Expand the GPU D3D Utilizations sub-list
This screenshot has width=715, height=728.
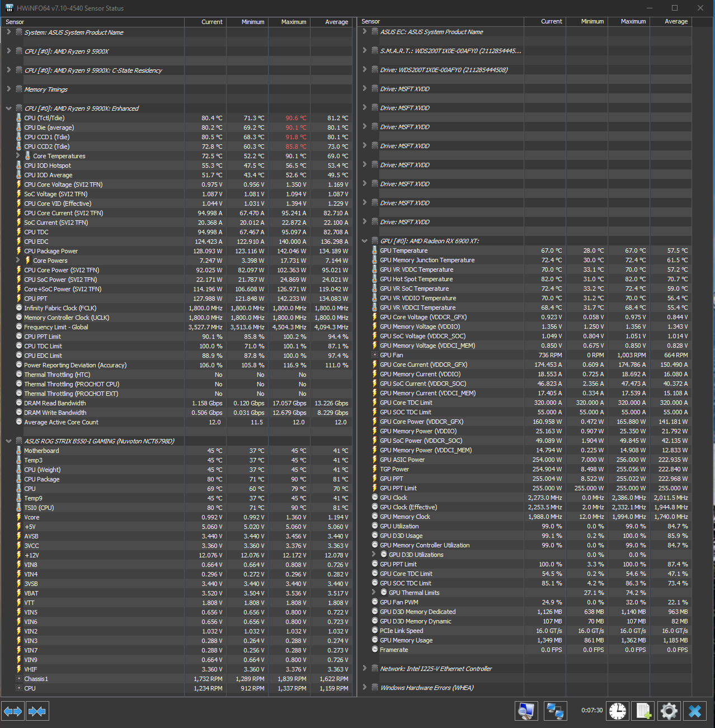pyautogui.click(x=373, y=554)
